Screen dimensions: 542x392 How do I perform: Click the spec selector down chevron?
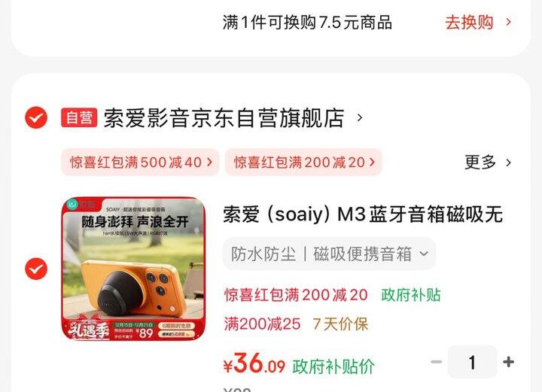(424, 254)
